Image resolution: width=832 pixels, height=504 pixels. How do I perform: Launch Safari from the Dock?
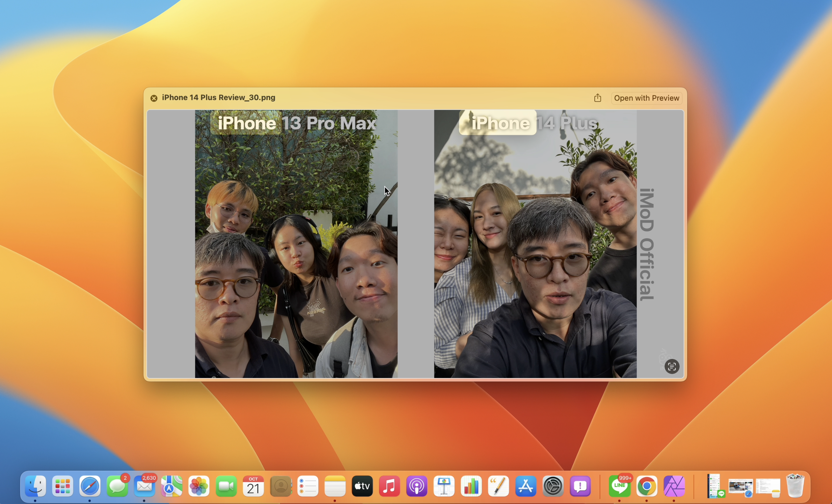(90, 486)
